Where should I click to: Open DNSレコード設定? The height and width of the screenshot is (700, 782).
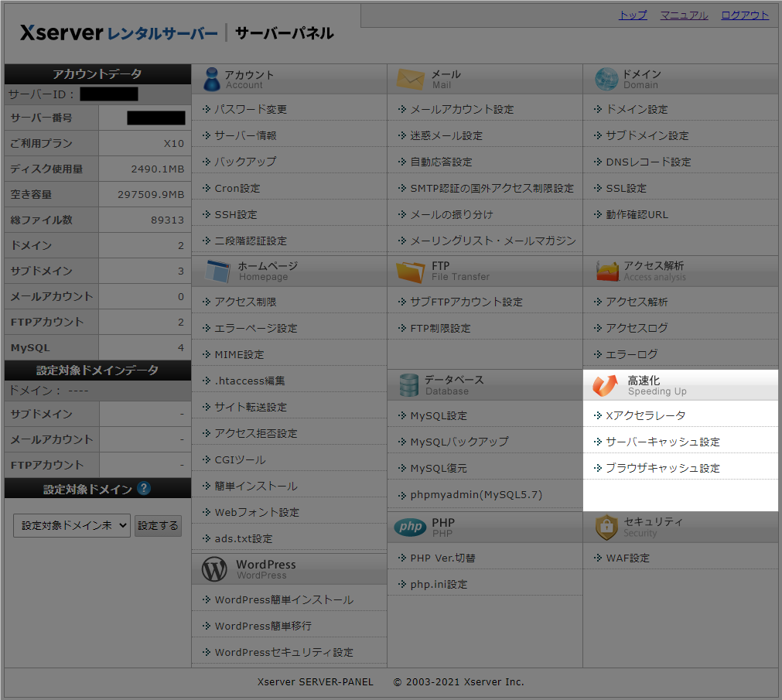[648, 162]
